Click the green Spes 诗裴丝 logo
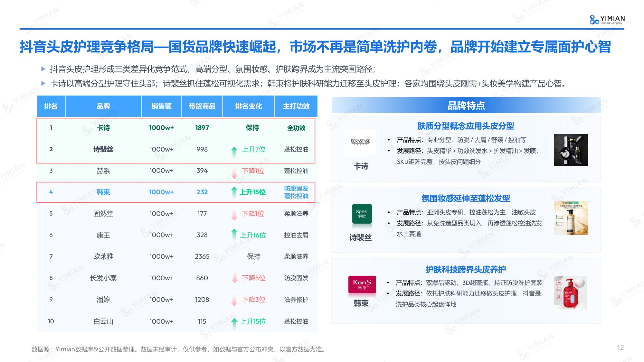 click(x=362, y=214)
